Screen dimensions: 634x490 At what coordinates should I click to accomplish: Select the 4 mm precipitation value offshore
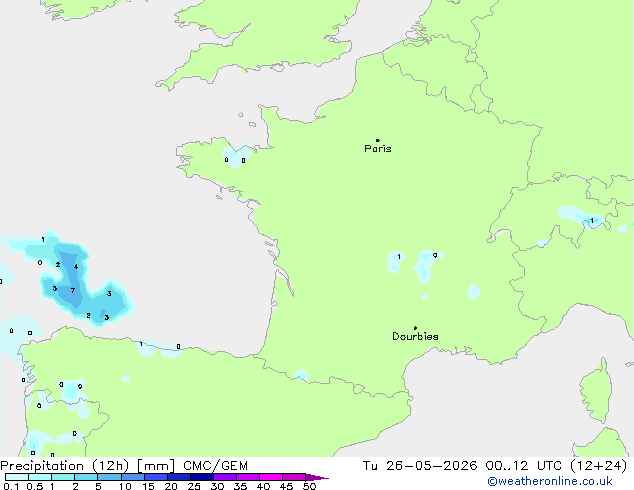pyautogui.click(x=76, y=266)
